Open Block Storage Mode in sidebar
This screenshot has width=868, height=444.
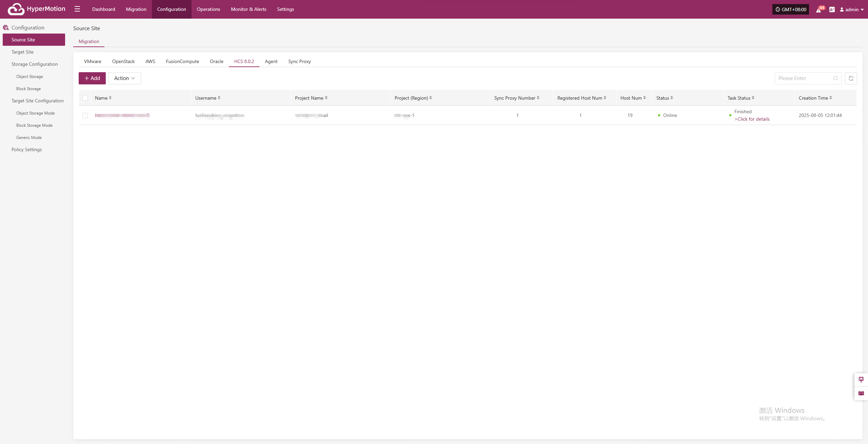click(x=34, y=125)
